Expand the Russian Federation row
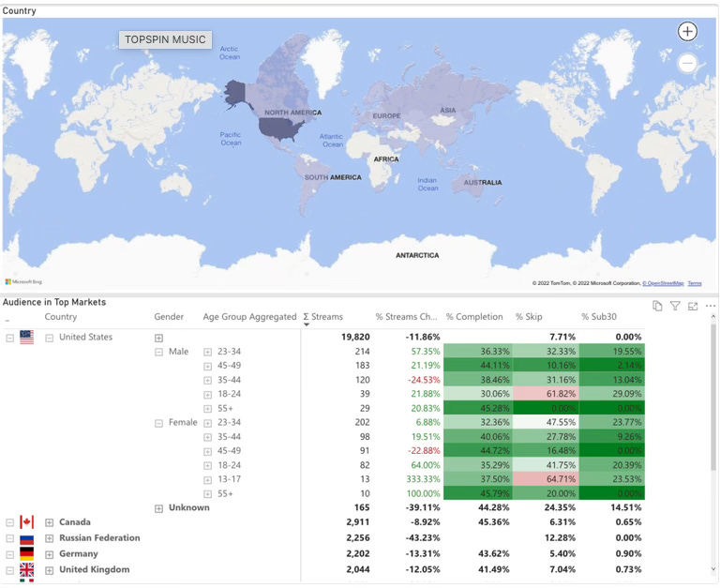Image resolution: width=720 pixels, height=588 pixels. click(x=49, y=538)
